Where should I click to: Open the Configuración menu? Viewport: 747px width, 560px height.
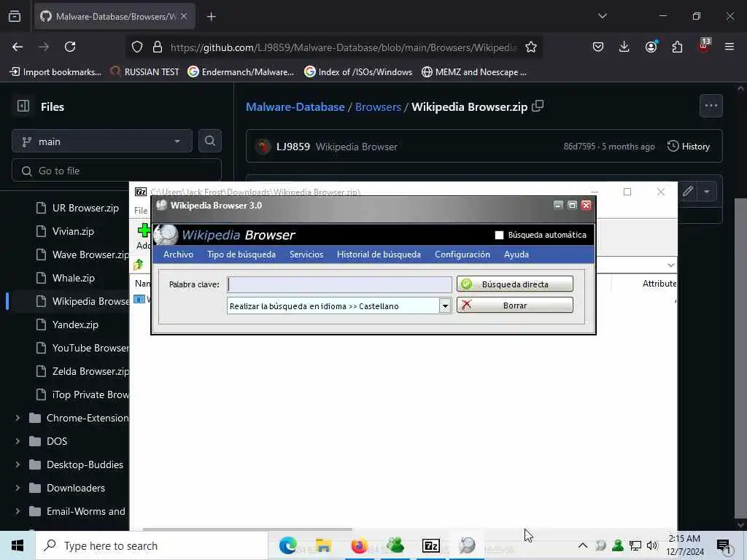462,254
